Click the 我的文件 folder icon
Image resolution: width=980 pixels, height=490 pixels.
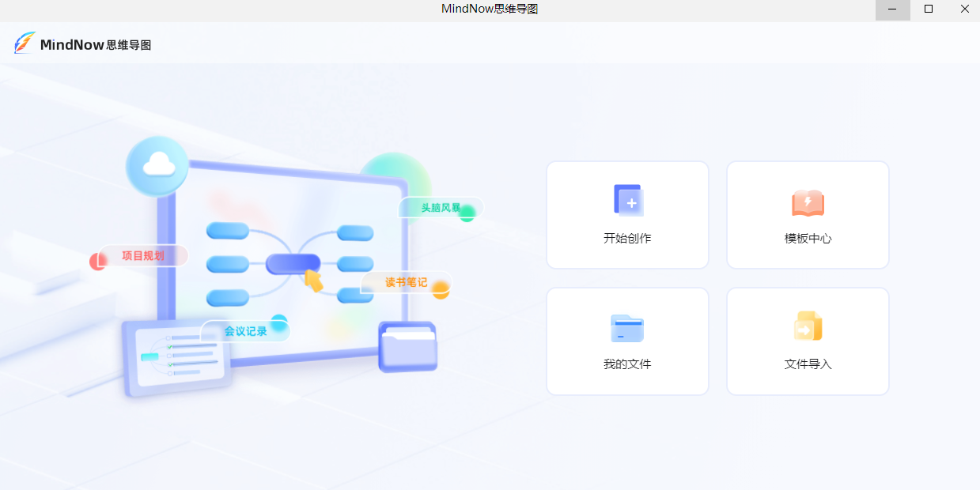tap(627, 326)
